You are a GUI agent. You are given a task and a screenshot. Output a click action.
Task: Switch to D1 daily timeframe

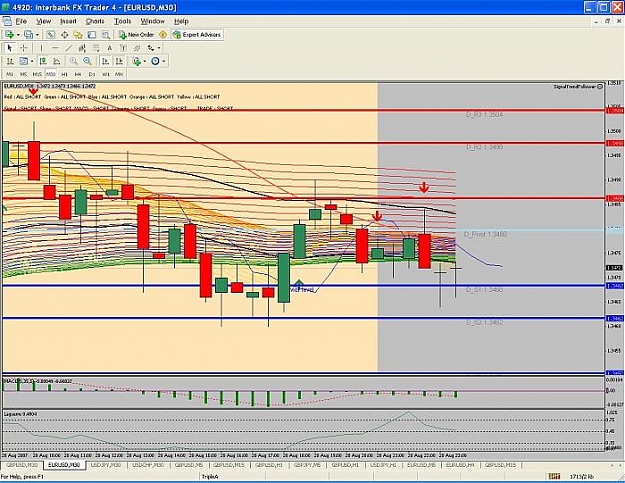(92, 74)
